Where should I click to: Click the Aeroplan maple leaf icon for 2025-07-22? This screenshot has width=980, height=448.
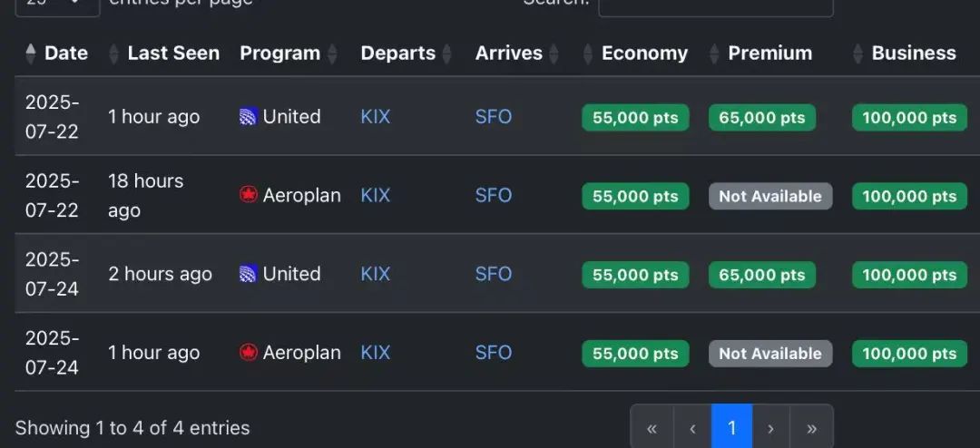click(x=249, y=196)
